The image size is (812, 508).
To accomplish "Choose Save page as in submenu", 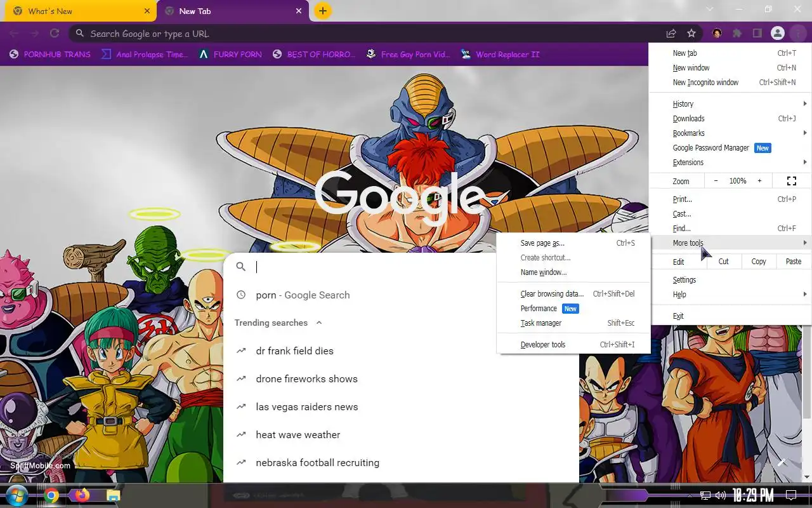I will 573,243.
